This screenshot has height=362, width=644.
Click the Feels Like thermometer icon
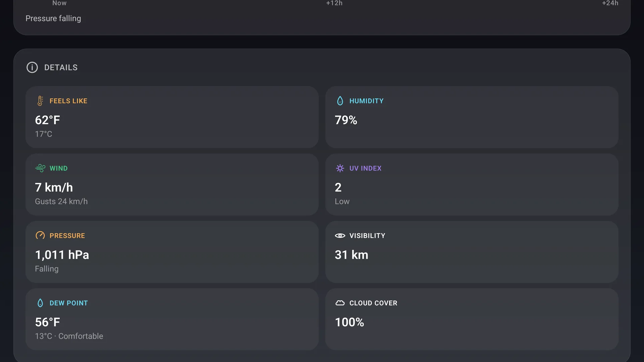tap(40, 101)
